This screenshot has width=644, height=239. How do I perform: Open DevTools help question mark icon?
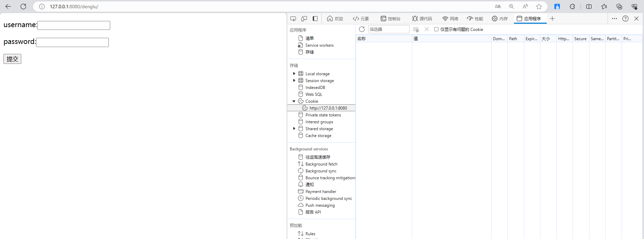coord(625,19)
